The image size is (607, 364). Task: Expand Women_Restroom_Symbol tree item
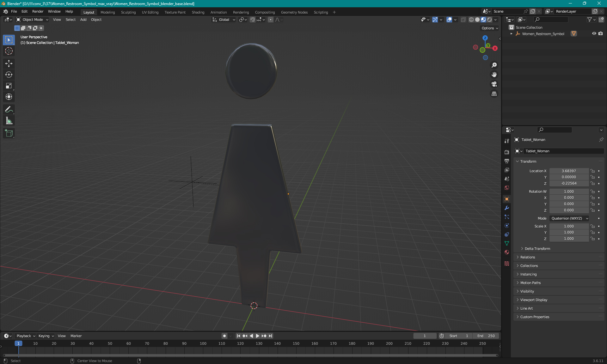(512, 34)
